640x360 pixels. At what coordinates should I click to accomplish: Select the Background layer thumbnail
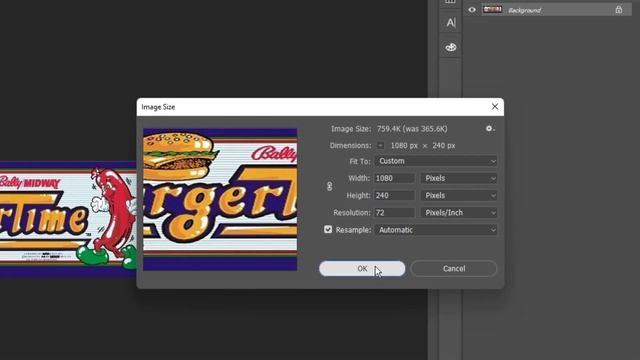(x=492, y=9)
